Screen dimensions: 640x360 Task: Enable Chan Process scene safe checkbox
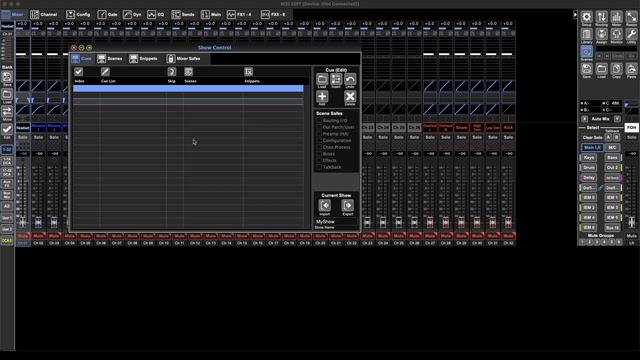(x=319, y=147)
